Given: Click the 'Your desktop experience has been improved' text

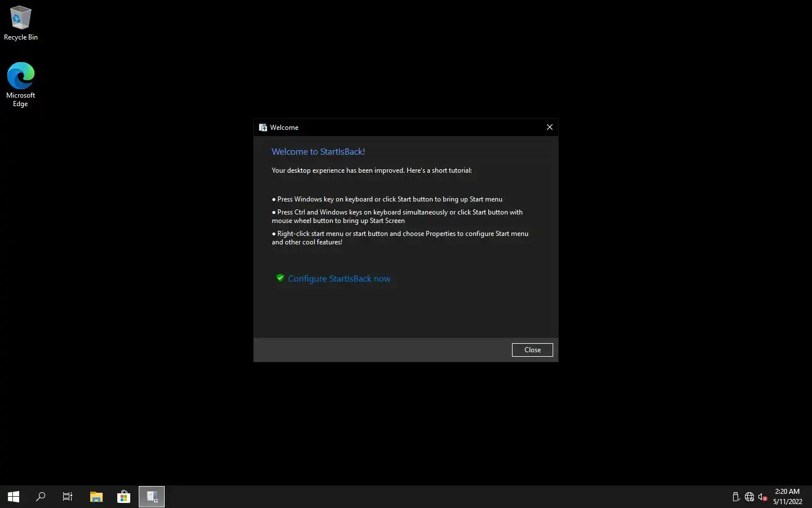Looking at the screenshot, I should coord(372,170).
